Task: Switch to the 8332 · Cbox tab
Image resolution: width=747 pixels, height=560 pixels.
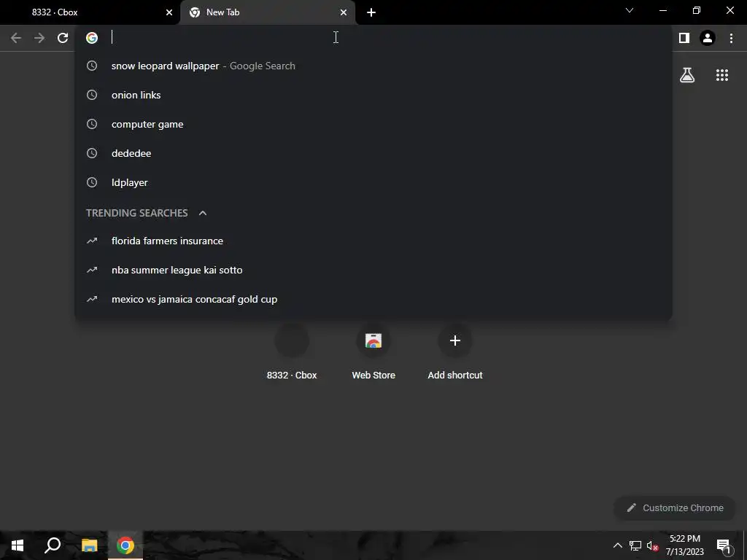Action: (90, 12)
